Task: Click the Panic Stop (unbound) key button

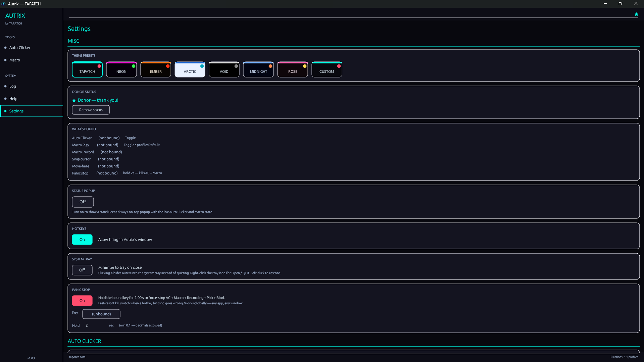Action: 101,314
